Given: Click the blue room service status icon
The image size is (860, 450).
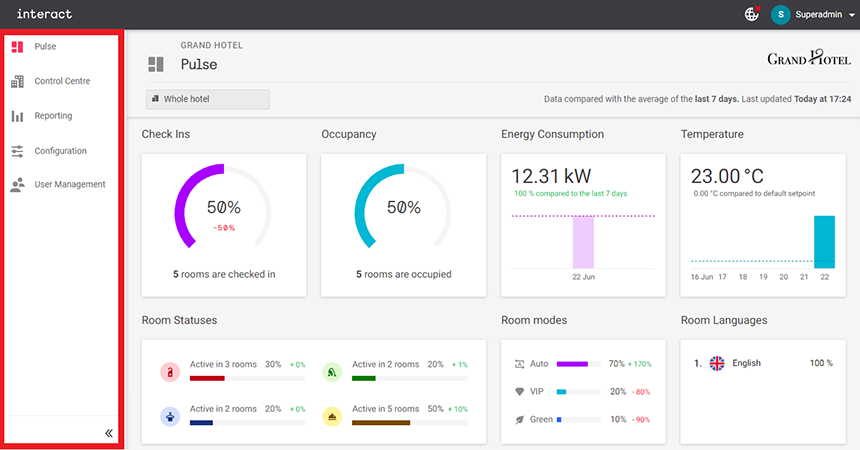Looking at the screenshot, I should pyautogui.click(x=170, y=416).
